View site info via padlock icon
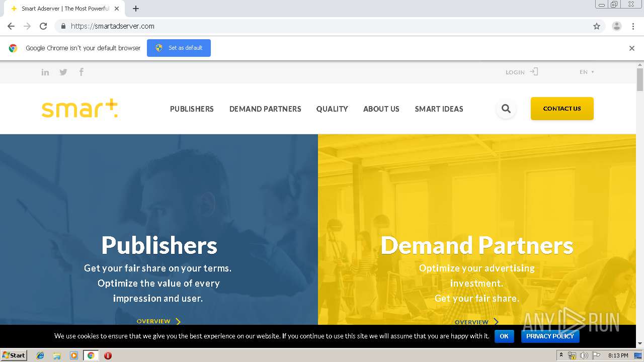 point(63,26)
